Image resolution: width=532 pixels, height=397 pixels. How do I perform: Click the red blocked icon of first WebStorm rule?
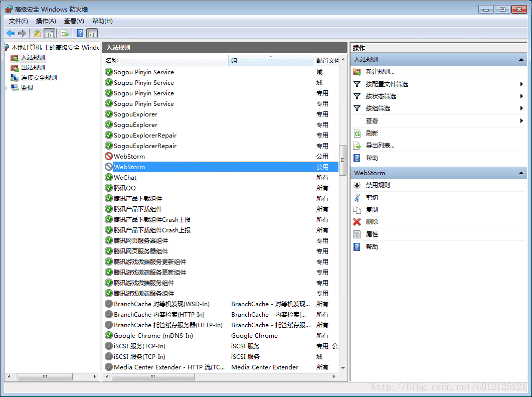click(109, 156)
